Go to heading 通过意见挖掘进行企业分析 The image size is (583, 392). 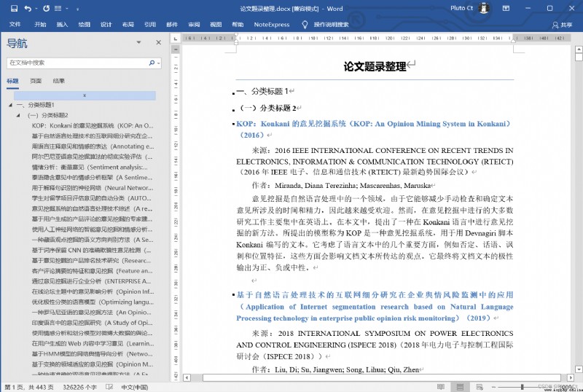click(92, 281)
